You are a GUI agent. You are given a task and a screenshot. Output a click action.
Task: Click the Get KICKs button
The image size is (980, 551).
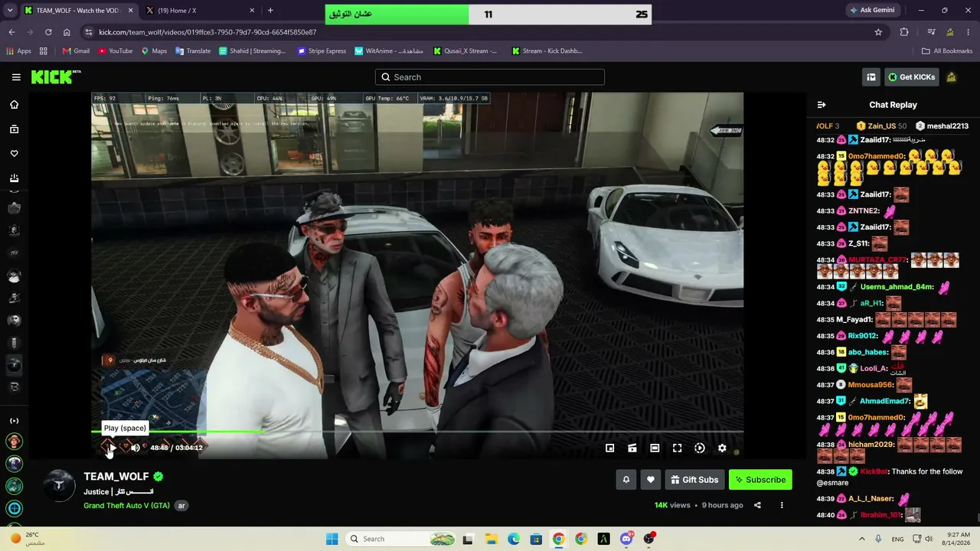(911, 77)
